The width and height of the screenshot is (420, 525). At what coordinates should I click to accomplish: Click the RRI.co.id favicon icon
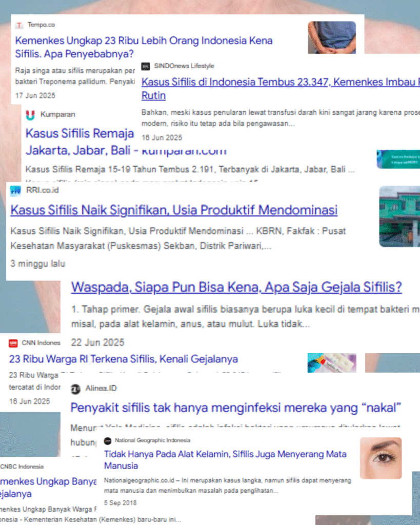tap(15, 191)
